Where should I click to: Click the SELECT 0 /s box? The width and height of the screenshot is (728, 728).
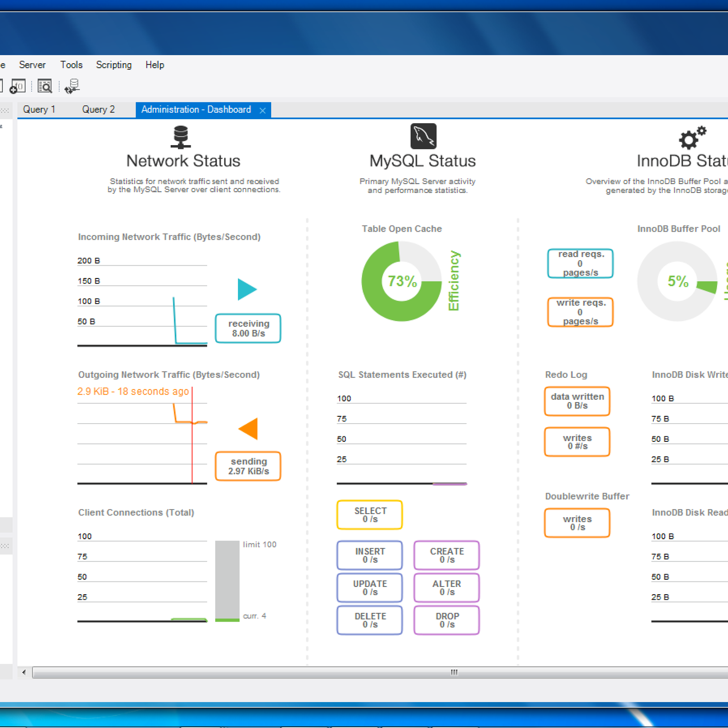[370, 515]
